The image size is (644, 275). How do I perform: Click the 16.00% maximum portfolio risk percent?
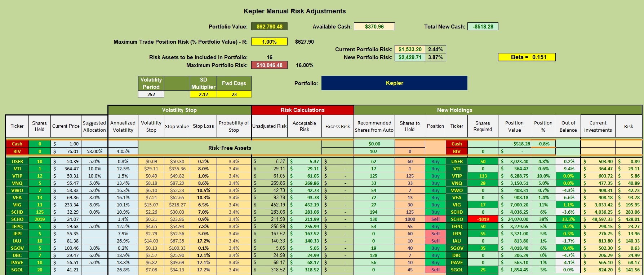click(x=305, y=65)
